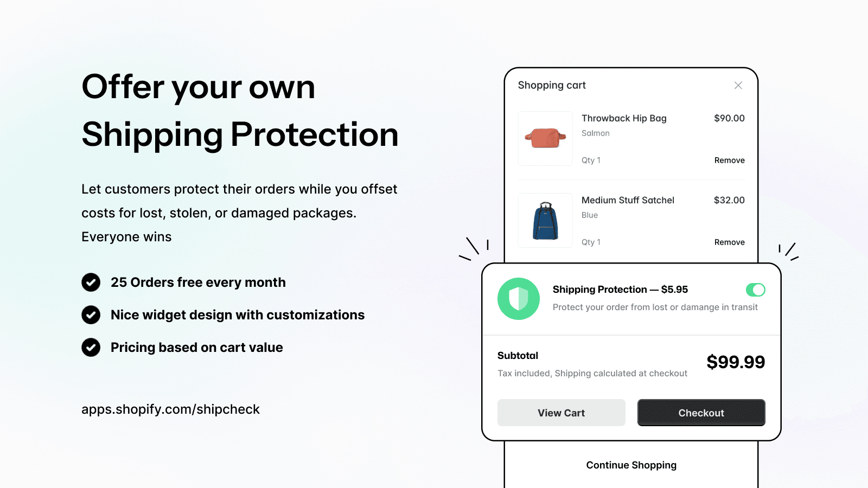Click the Continue Shopping link
The width and height of the screenshot is (868, 488).
631,465
